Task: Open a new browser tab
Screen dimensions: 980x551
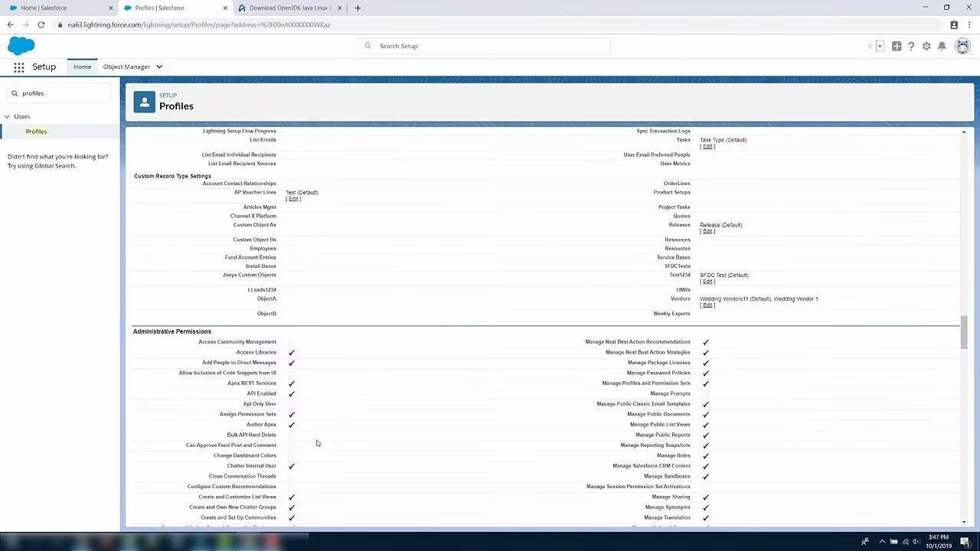Action: pyautogui.click(x=358, y=8)
